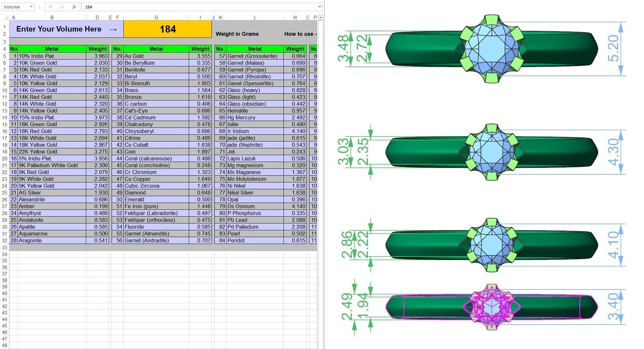The width and height of the screenshot is (644, 349).
Task: Click the Enter Your Volume Here cell
Action: (66, 29)
